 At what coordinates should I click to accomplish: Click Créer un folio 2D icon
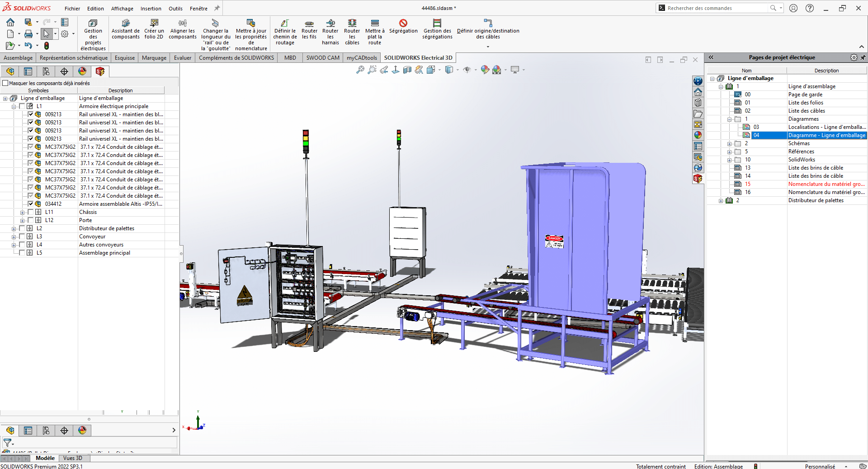[154, 29]
